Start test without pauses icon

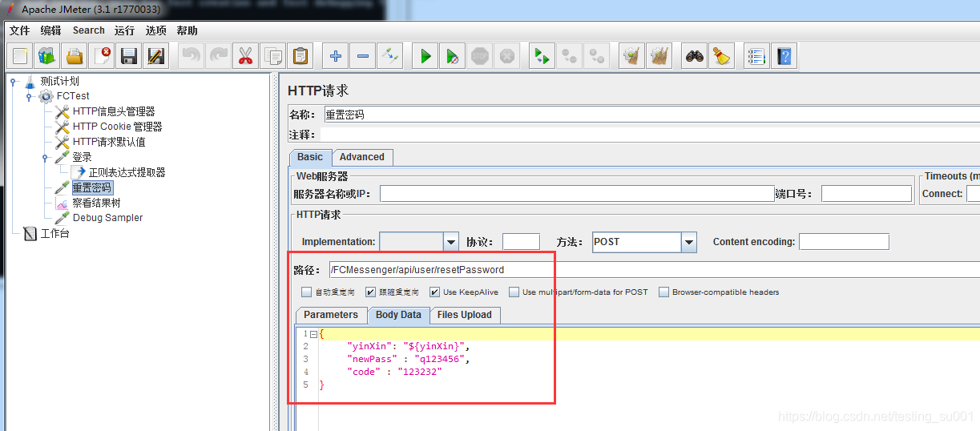[x=453, y=56]
